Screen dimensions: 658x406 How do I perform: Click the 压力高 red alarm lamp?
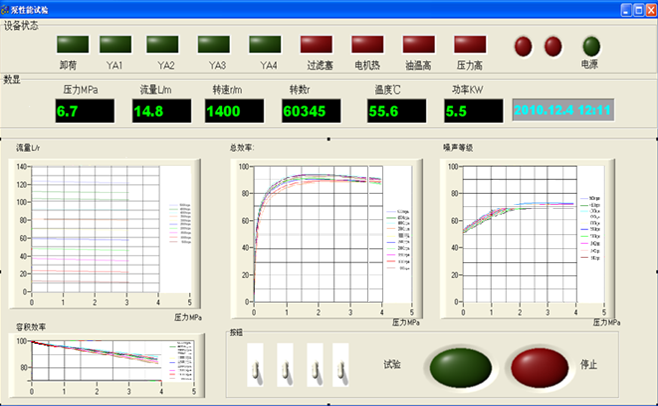coord(470,45)
